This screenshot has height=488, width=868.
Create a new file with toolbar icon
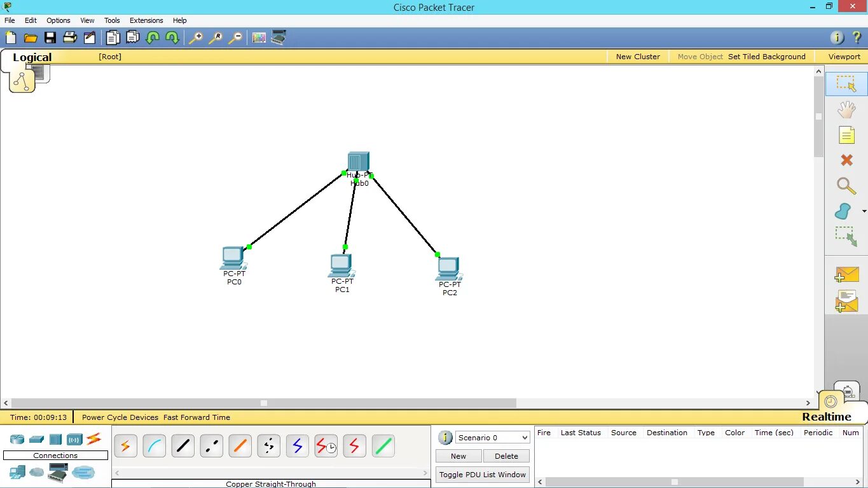pos(11,38)
